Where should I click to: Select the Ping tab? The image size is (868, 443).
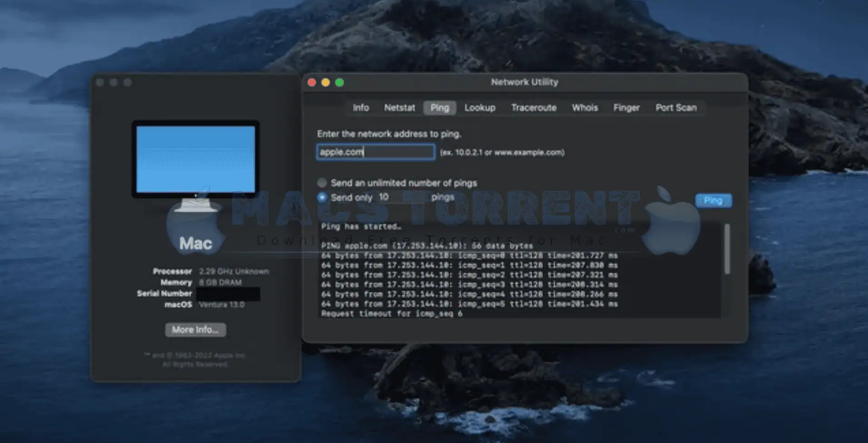[x=439, y=108]
